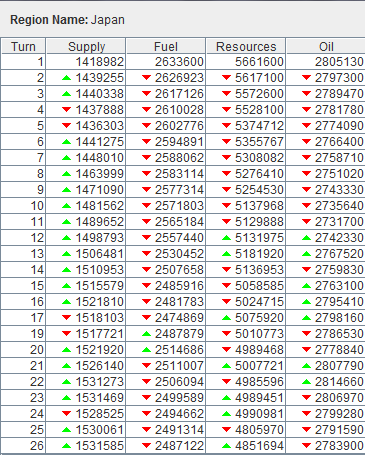Click green up arrow beside Fuel 2487879
The width and height of the screenshot is (365, 455).
(146, 334)
